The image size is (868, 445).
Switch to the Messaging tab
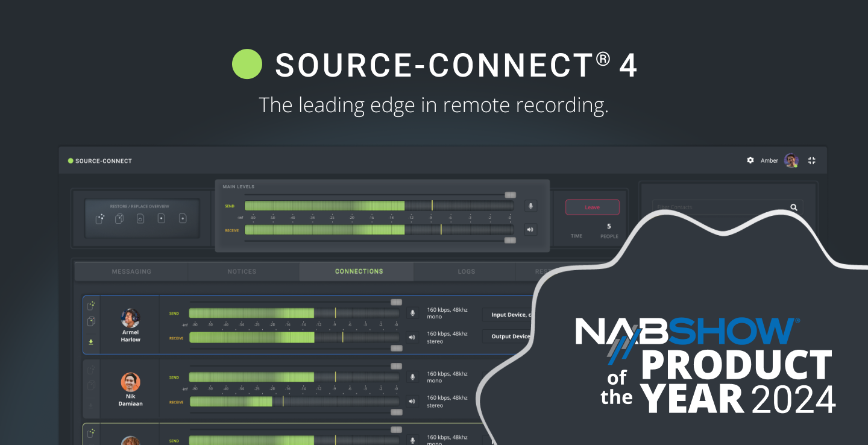click(131, 271)
